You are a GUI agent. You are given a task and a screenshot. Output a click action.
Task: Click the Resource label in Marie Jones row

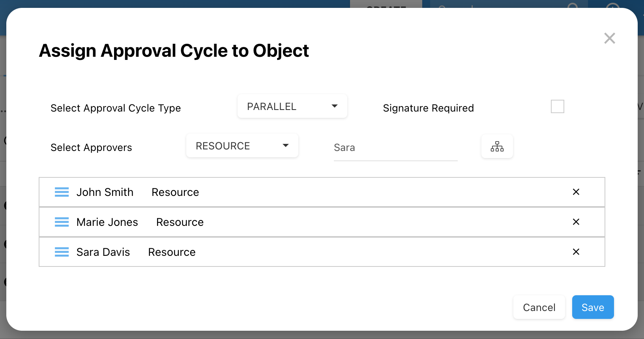coord(180,222)
